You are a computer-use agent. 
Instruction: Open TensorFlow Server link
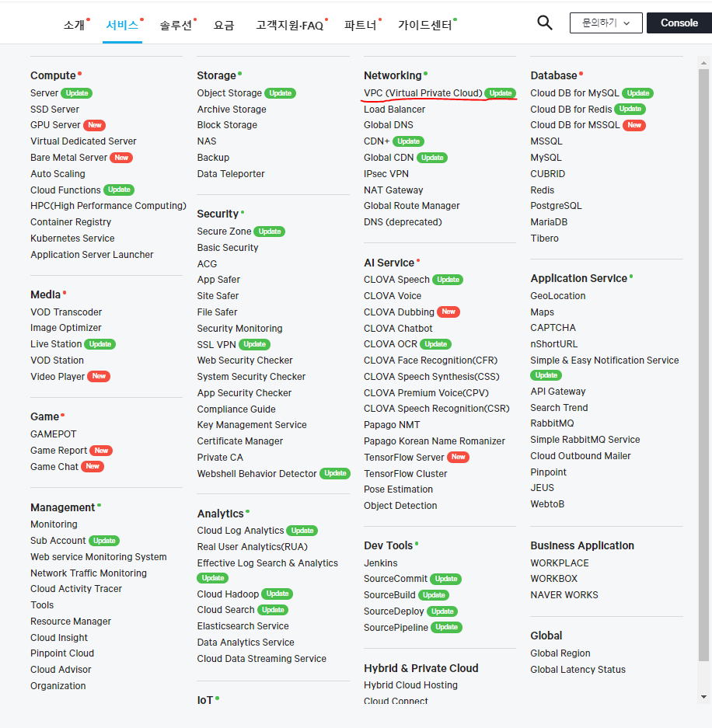(x=403, y=458)
